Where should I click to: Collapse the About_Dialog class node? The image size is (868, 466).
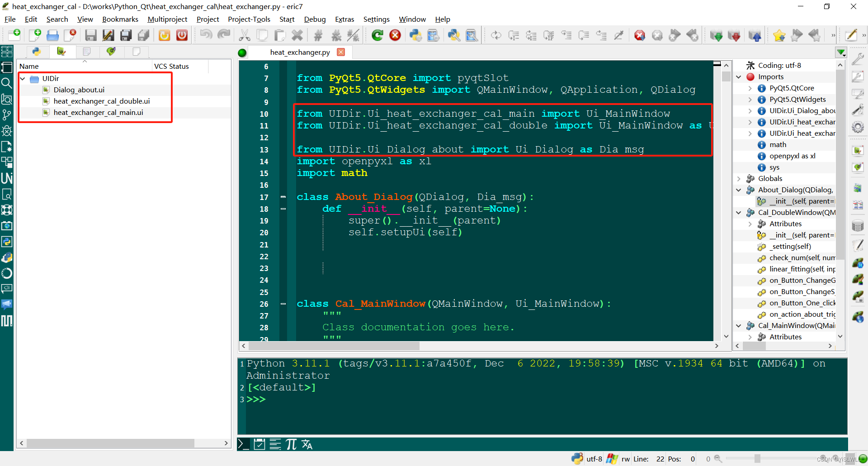click(739, 190)
